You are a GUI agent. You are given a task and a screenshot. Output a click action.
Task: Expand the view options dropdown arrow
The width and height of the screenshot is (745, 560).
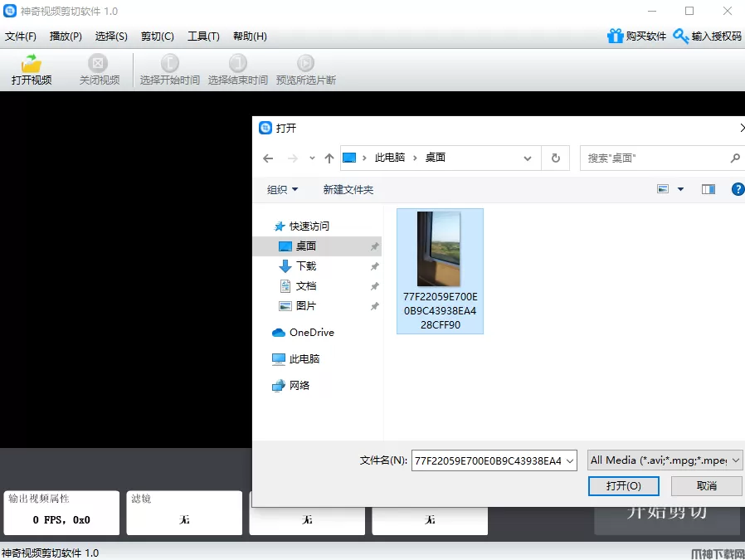pyautogui.click(x=681, y=189)
